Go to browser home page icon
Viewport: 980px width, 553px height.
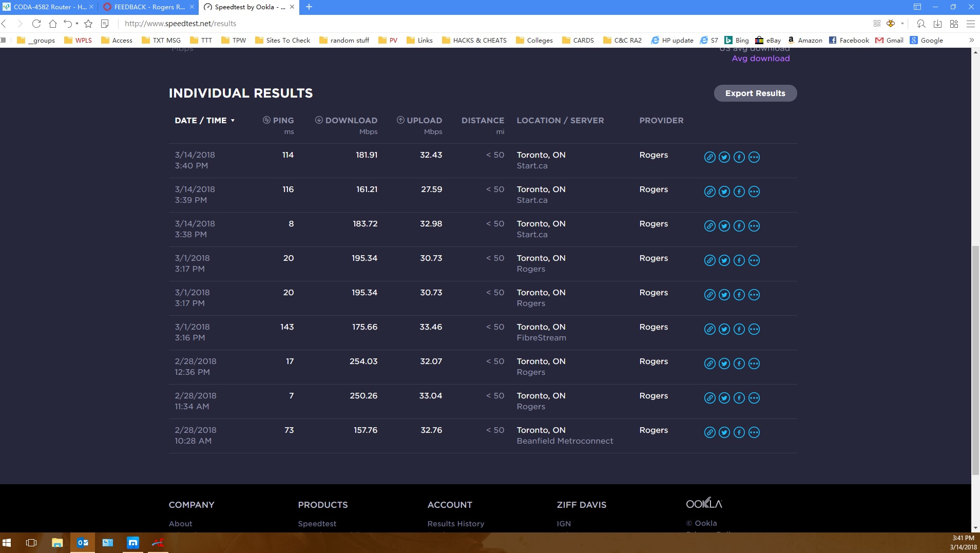point(52,24)
